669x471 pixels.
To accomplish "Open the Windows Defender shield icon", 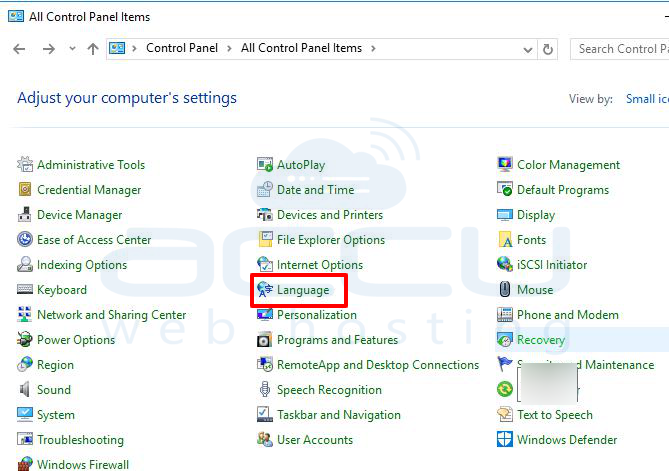I will pos(505,439).
